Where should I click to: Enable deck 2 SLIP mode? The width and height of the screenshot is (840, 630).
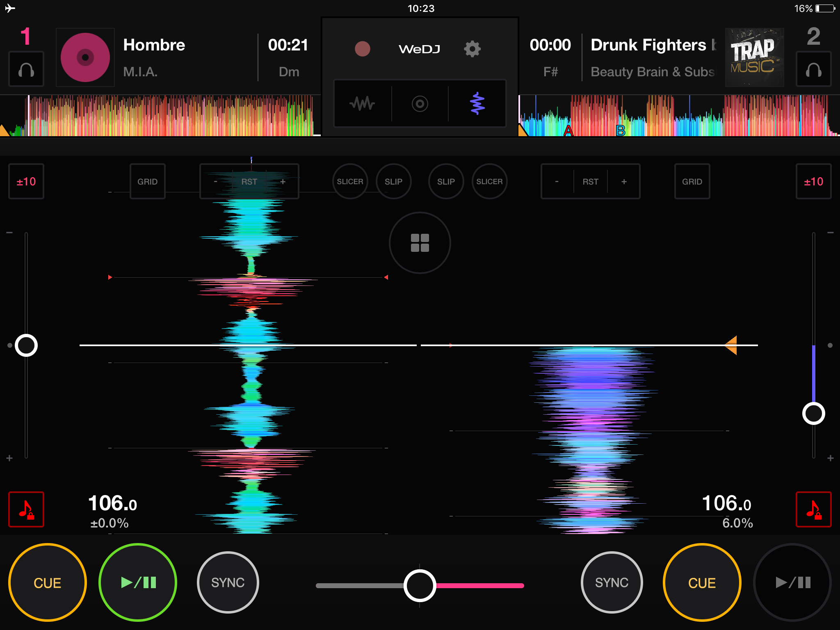click(446, 181)
